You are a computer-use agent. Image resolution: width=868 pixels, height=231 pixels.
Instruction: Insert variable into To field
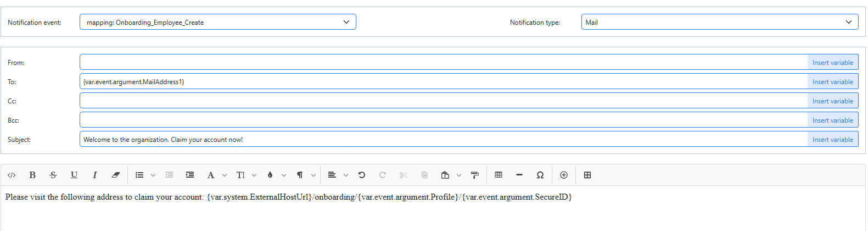833,81
